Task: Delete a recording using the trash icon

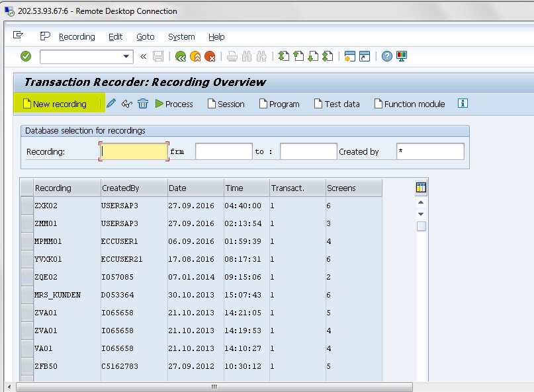Action: 144,104
